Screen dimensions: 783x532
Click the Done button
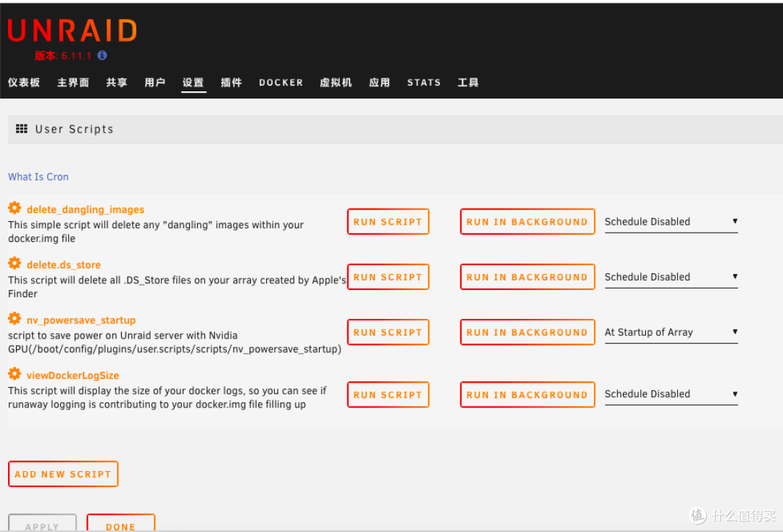[120, 525]
